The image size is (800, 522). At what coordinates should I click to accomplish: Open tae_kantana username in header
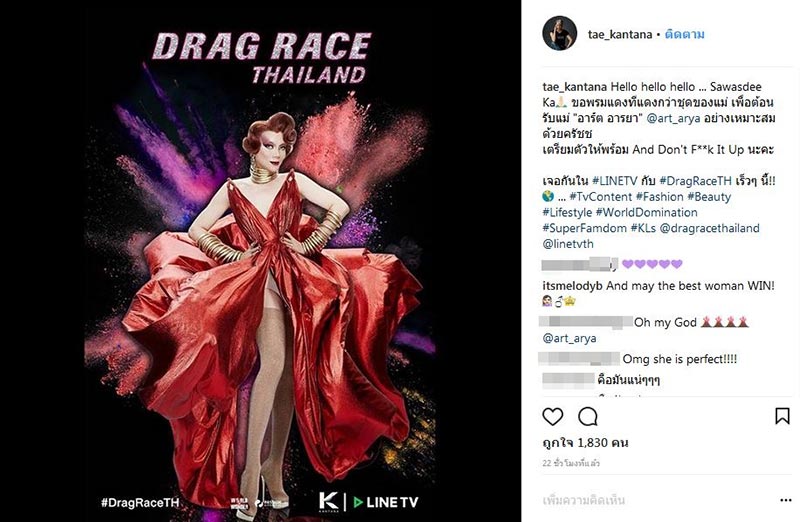tap(620, 34)
